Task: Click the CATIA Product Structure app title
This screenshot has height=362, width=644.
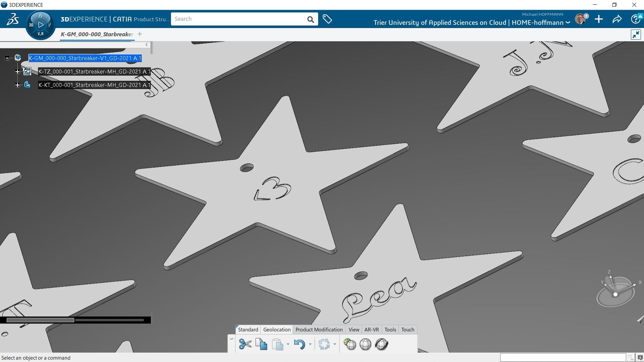Action: pos(116,19)
